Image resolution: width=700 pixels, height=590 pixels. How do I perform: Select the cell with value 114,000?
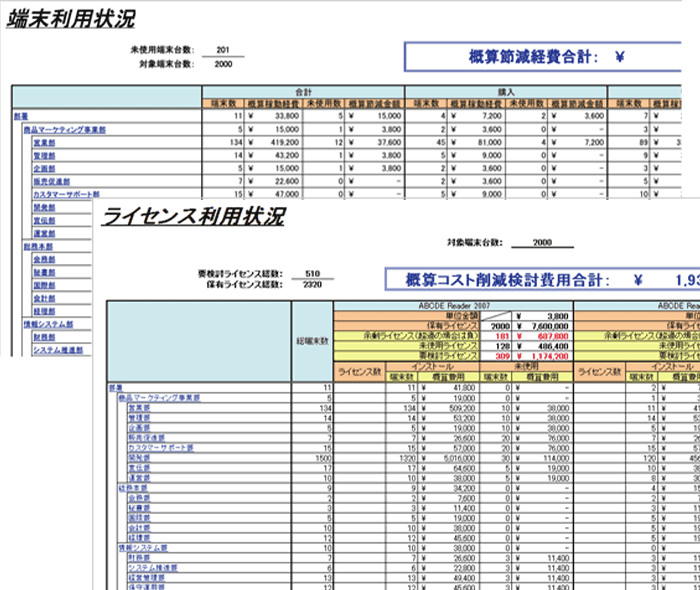pos(542,458)
